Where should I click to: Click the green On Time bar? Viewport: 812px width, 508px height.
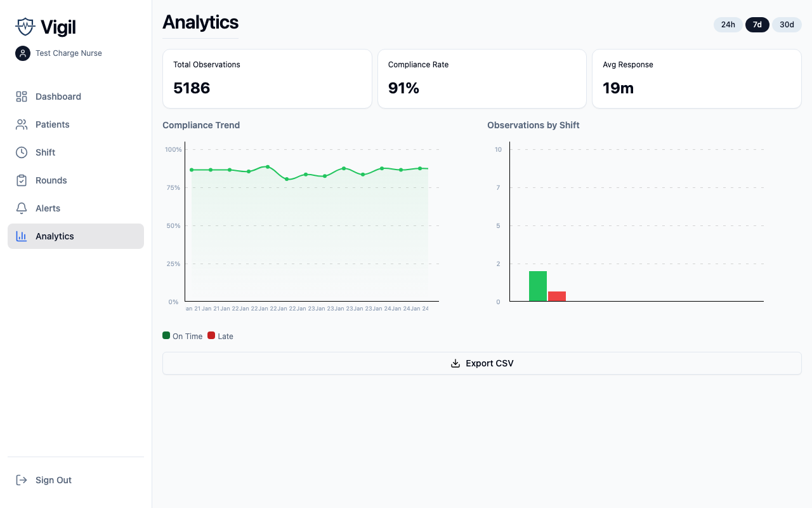[x=537, y=285]
